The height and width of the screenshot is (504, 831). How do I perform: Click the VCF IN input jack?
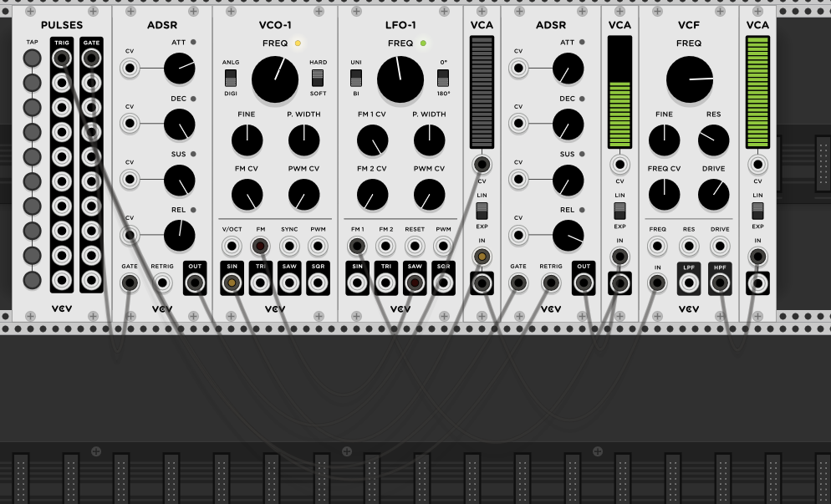pos(657,283)
